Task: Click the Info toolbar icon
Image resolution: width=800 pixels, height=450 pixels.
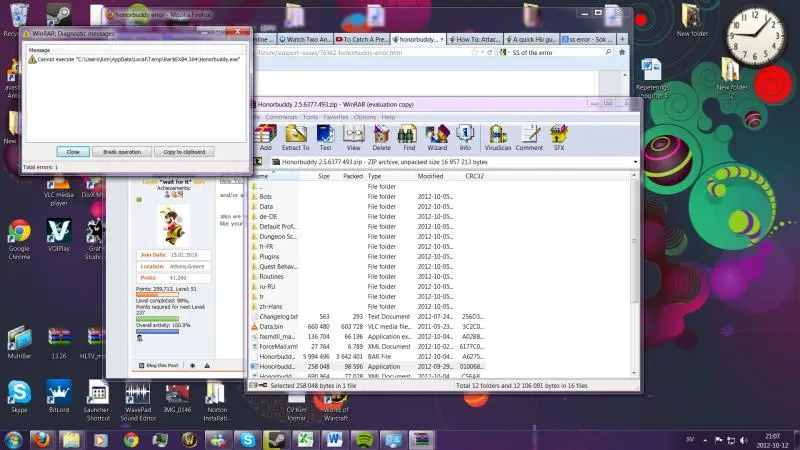Action: click(465, 137)
